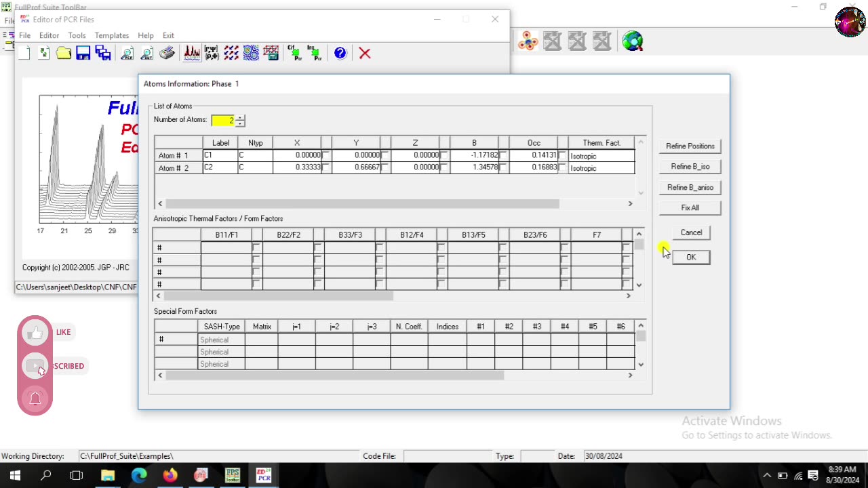Toggle refine checkbox for Atom 2 X
868x488 pixels.
click(x=326, y=167)
